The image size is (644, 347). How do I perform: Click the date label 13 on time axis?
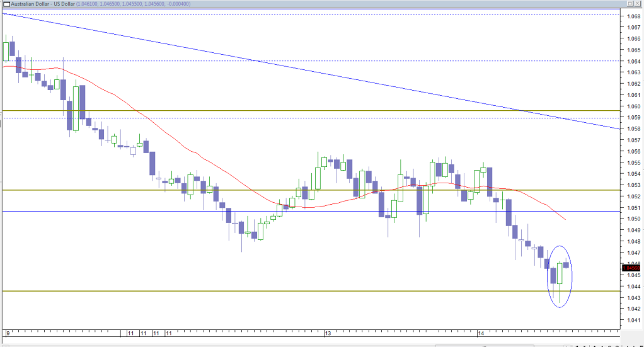point(328,333)
